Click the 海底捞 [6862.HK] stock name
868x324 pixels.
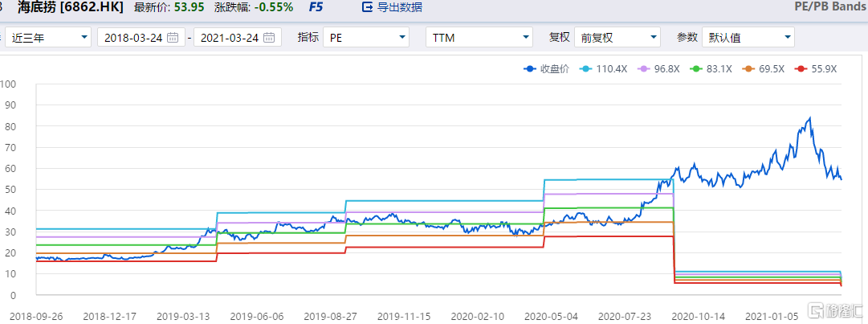coord(70,7)
